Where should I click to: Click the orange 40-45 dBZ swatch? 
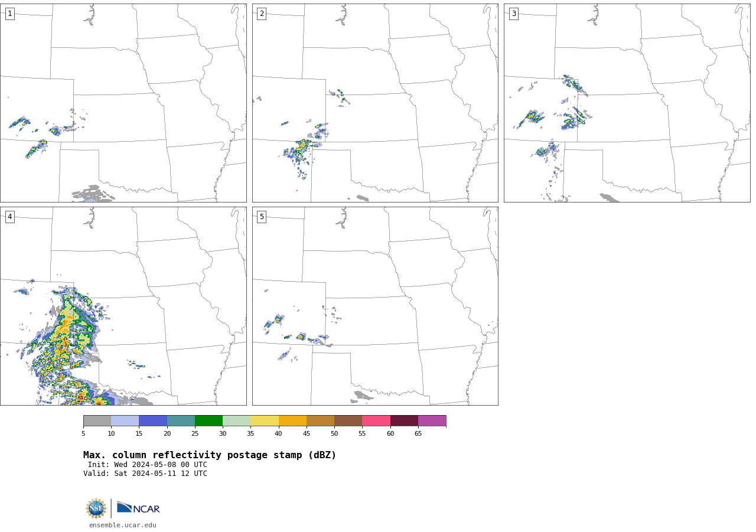tap(292, 421)
